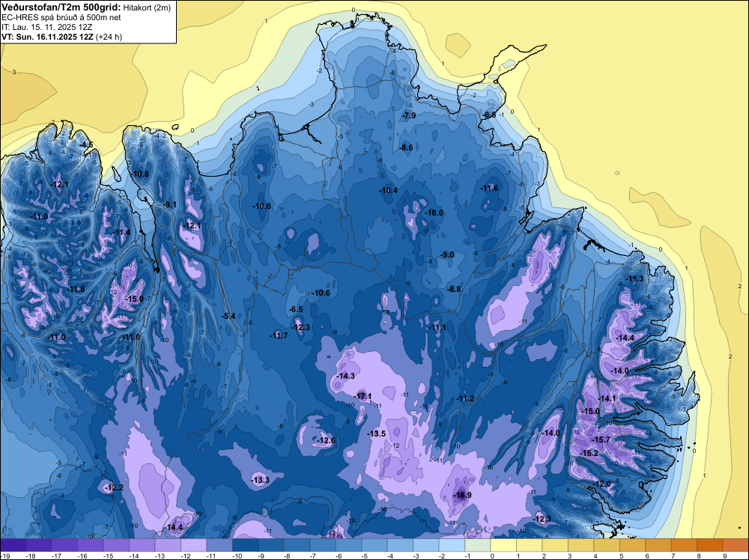Screen dimensions: 749x560
Task: Click the -17.1 temperature label
Action: (x=363, y=396)
